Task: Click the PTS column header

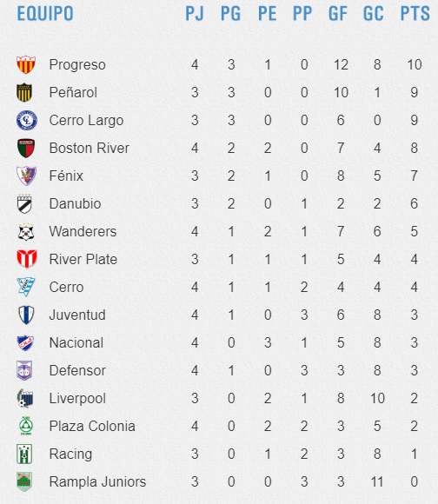Action: pyautogui.click(x=415, y=14)
